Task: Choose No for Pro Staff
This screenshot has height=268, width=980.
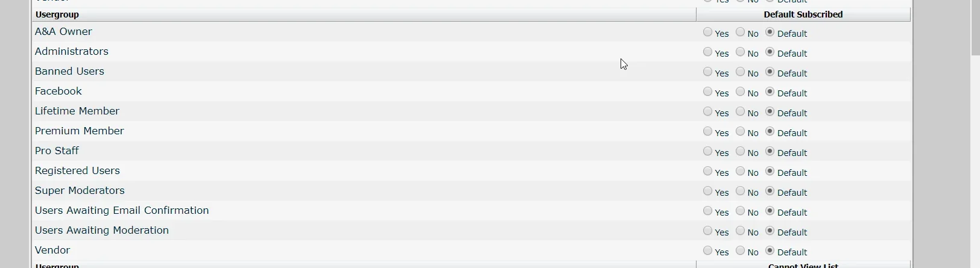Action: click(741, 151)
